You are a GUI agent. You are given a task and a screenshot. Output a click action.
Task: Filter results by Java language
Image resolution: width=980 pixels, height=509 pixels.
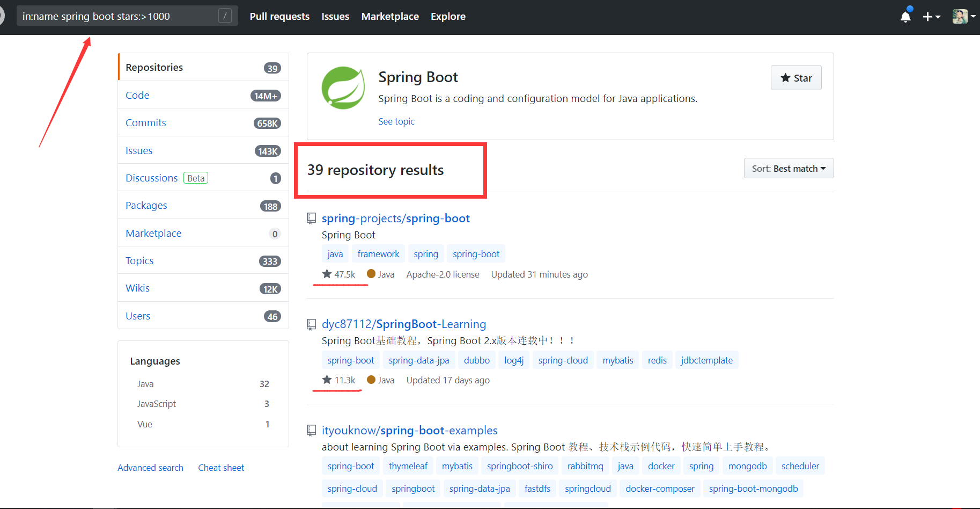(203, 384)
